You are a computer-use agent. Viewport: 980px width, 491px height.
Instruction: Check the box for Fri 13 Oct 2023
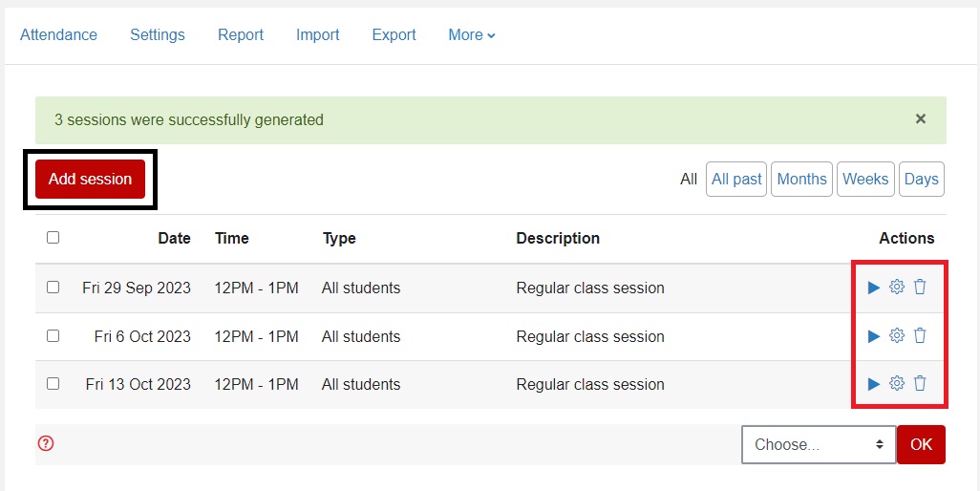point(53,384)
